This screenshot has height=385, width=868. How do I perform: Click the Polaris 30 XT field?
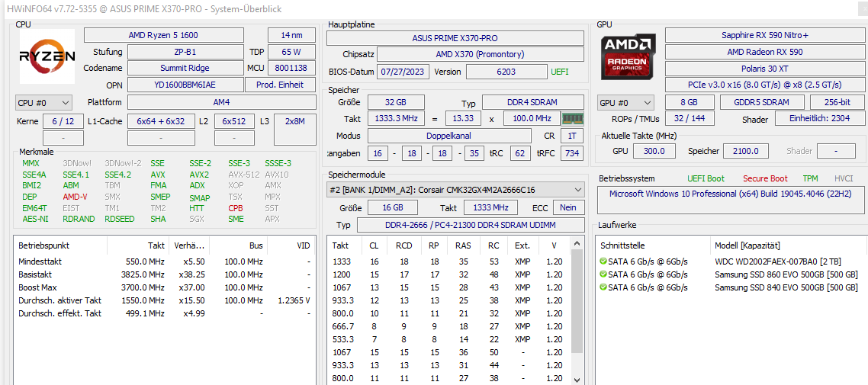(x=764, y=69)
